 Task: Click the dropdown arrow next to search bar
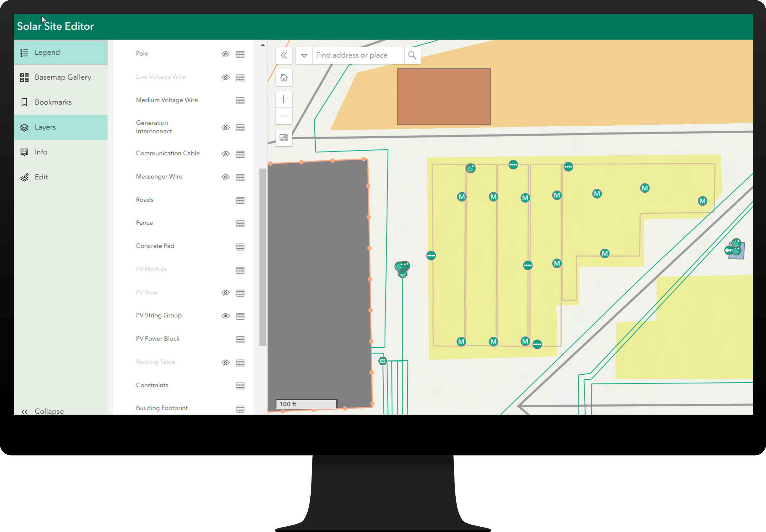304,55
